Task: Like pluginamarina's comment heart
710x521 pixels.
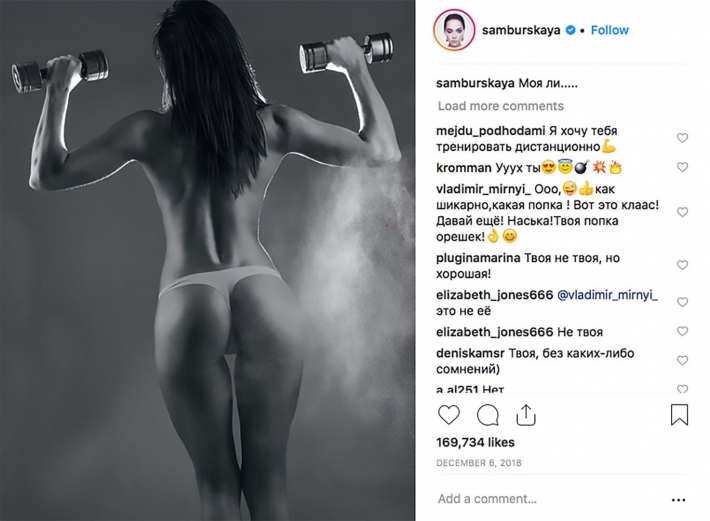Action: [x=682, y=265]
